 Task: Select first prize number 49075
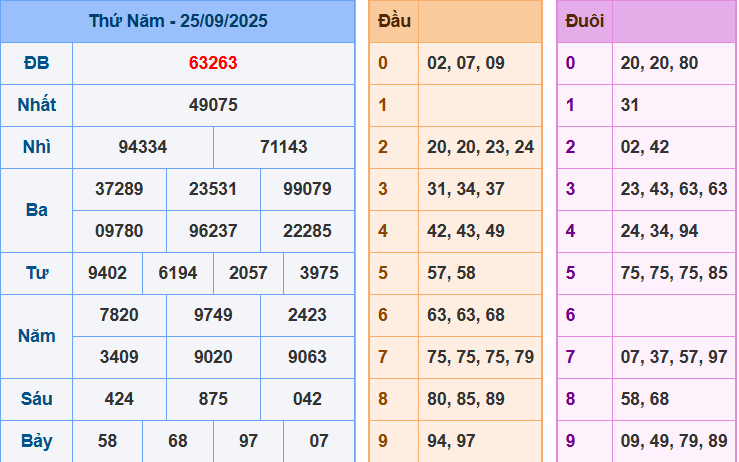[x=213, y=105]
